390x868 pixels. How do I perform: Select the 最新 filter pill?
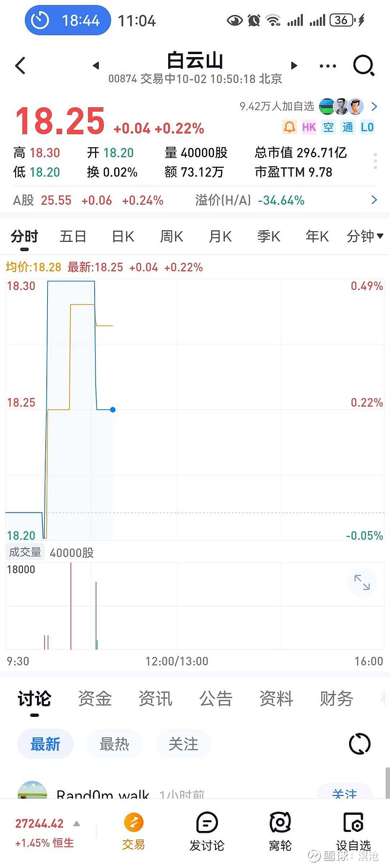click(x=45, y=744)
